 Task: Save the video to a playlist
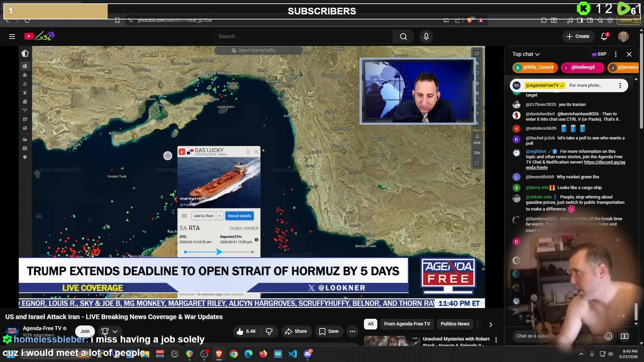click(329, 331)
